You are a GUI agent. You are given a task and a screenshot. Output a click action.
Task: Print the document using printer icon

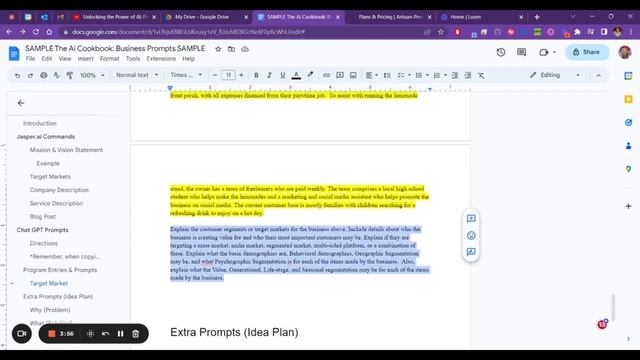click(44, 76)
